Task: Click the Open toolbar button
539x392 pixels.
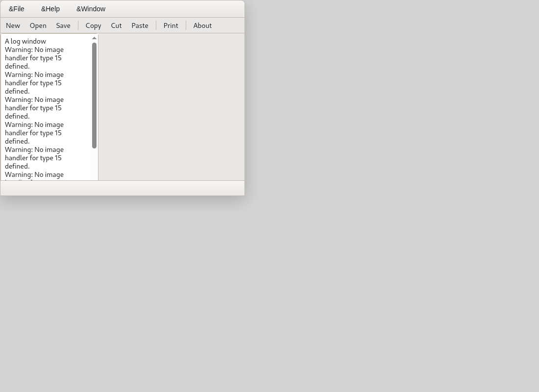Action: click(38, 25)
